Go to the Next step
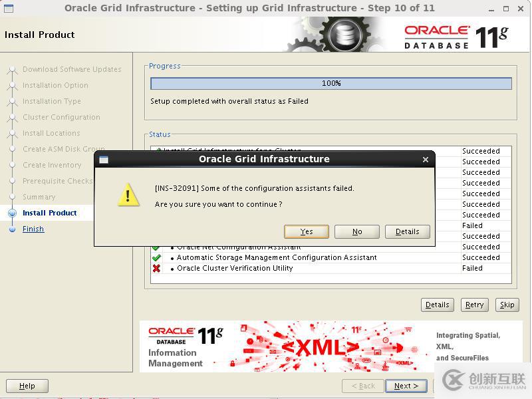 (406, 386)
